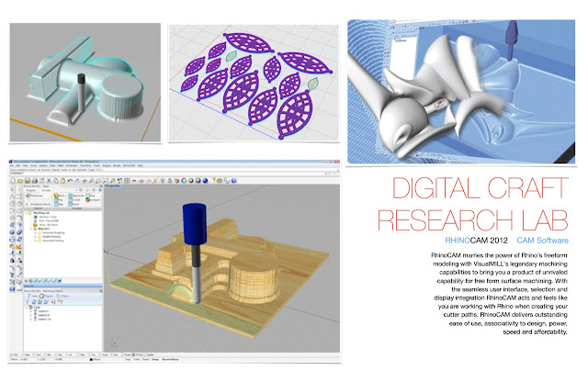Click the Edit Layers icon
588x382 pixels.
coord(177,180)
